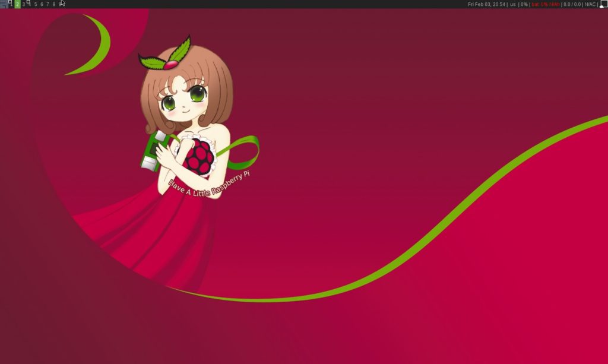Switch to workspace tag 1
Image resolution: width=608 pixels, height=364 pixels.
pos(11,4)
